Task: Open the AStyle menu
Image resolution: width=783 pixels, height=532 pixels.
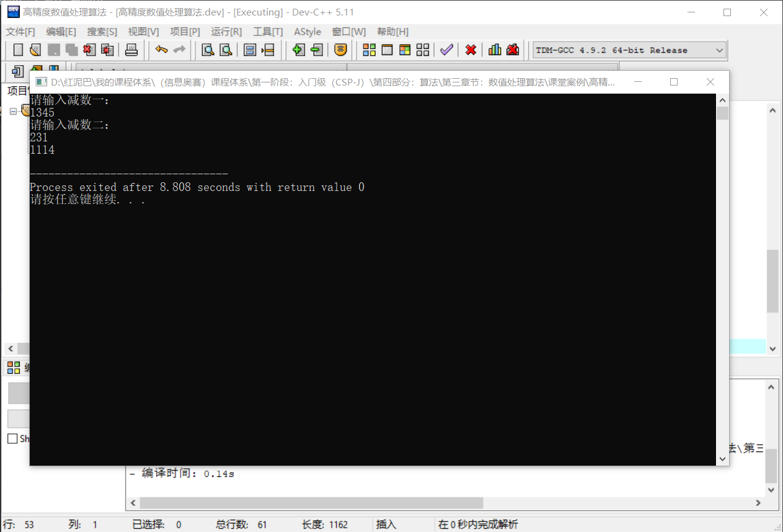Action: pos(307,32)
